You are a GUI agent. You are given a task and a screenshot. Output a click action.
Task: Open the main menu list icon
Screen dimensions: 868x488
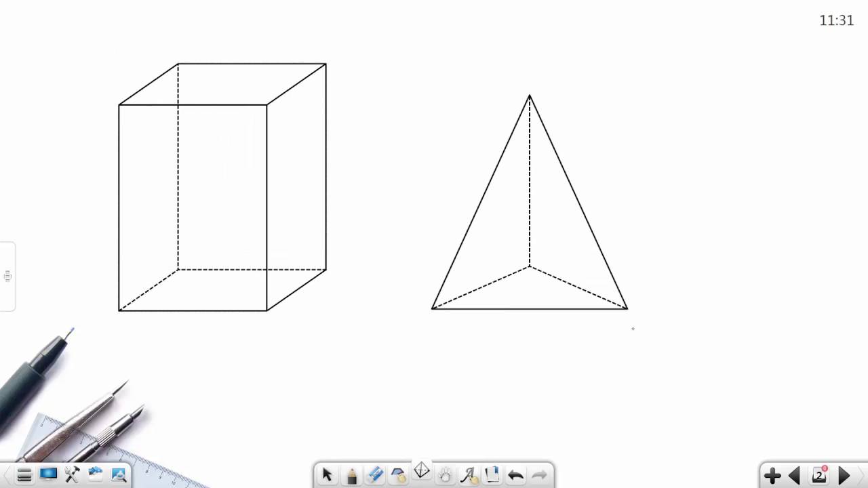coord(24,475)
